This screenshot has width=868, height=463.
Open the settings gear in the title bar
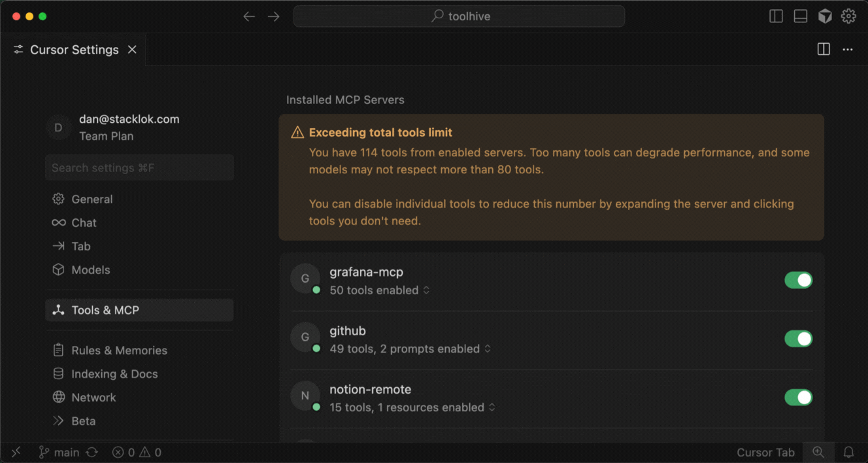pyautogui.click(x=848, y=16)
